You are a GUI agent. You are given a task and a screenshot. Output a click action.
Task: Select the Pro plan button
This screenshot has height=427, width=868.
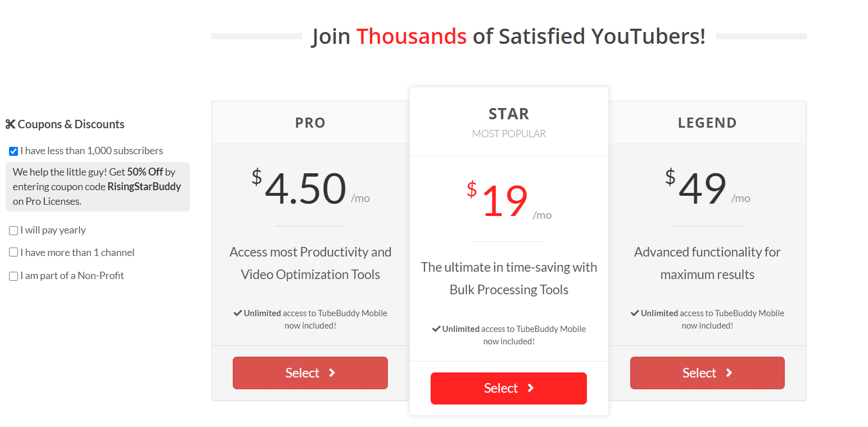tap(310, 373)
